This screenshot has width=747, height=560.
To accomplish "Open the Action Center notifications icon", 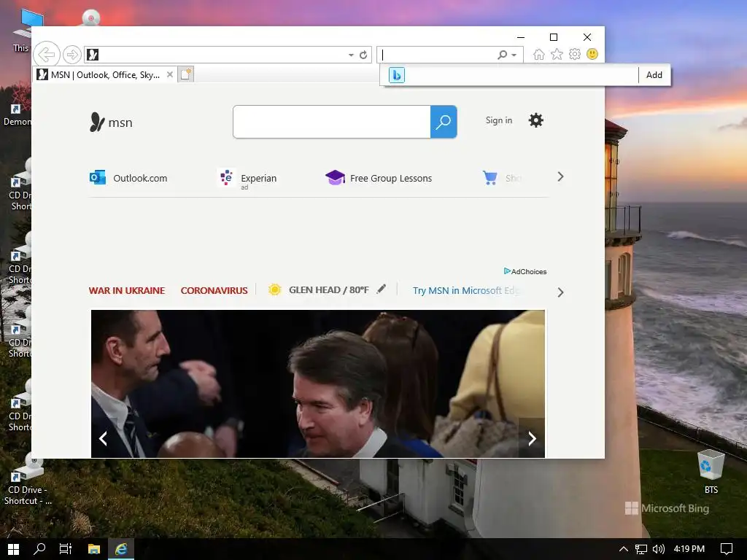I will (x=727, y=549).
